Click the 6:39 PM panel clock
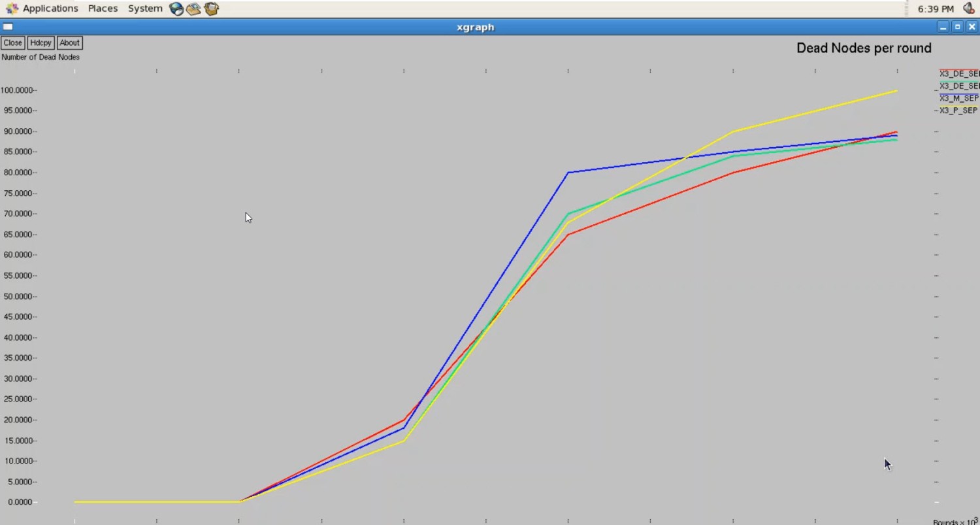The image size is (980, 525). 936,9
